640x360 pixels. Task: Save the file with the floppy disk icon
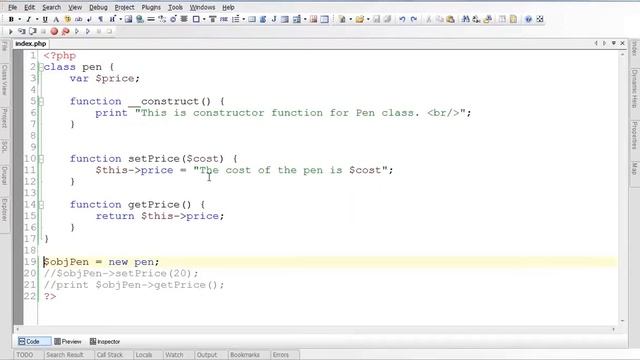pos(376,19)
